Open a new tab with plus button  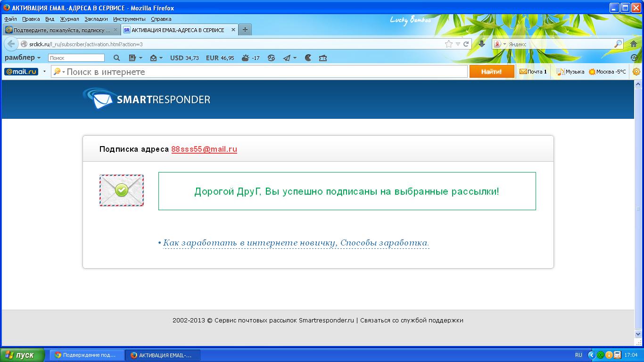[x=245, y=30]
